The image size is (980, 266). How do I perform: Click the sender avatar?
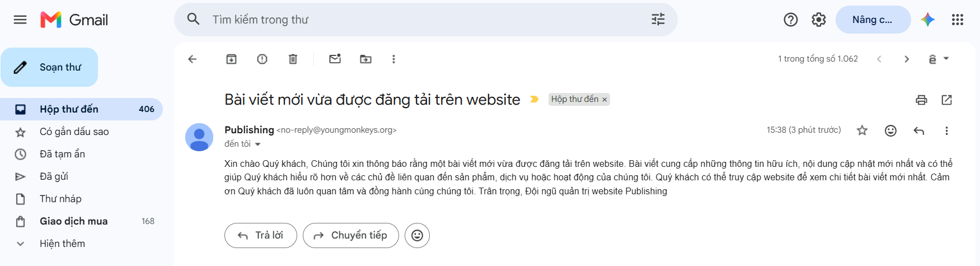[199, 137]
